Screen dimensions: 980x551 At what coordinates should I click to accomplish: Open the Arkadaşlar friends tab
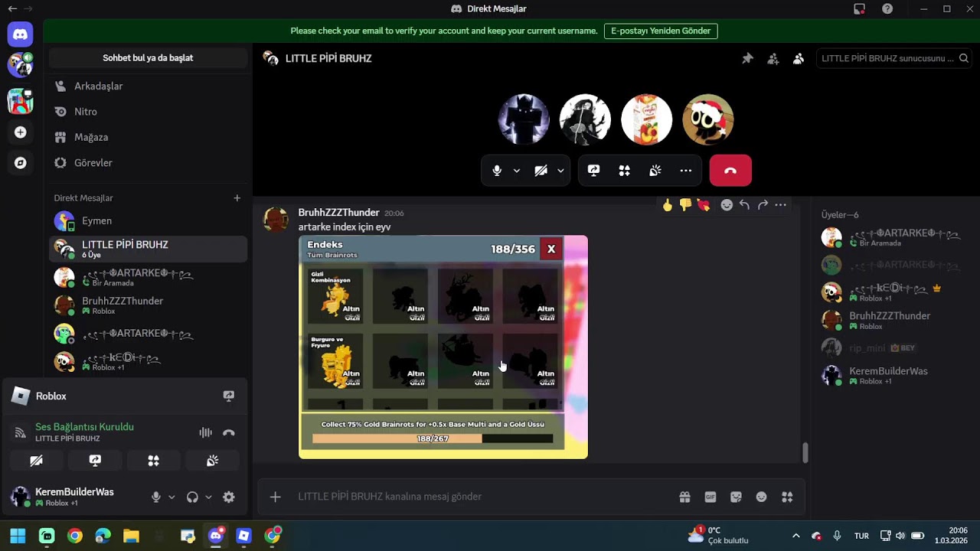148,86
